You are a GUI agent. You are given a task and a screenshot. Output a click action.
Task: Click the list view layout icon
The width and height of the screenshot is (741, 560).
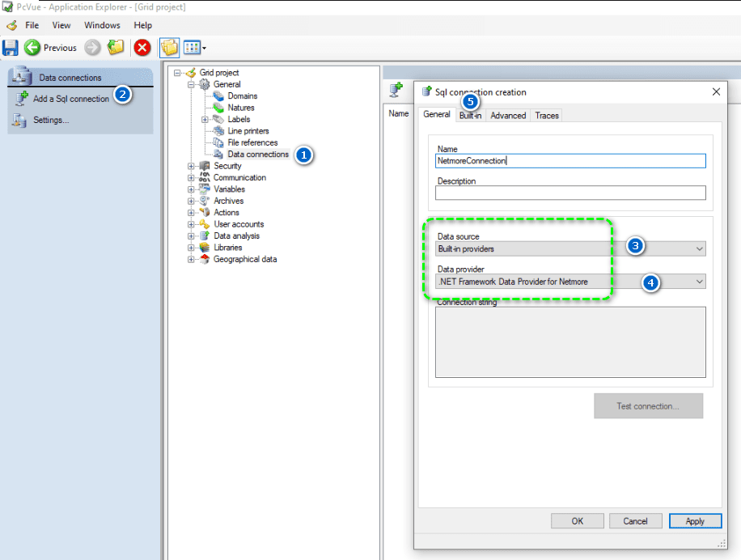click(x=192, y=48)
